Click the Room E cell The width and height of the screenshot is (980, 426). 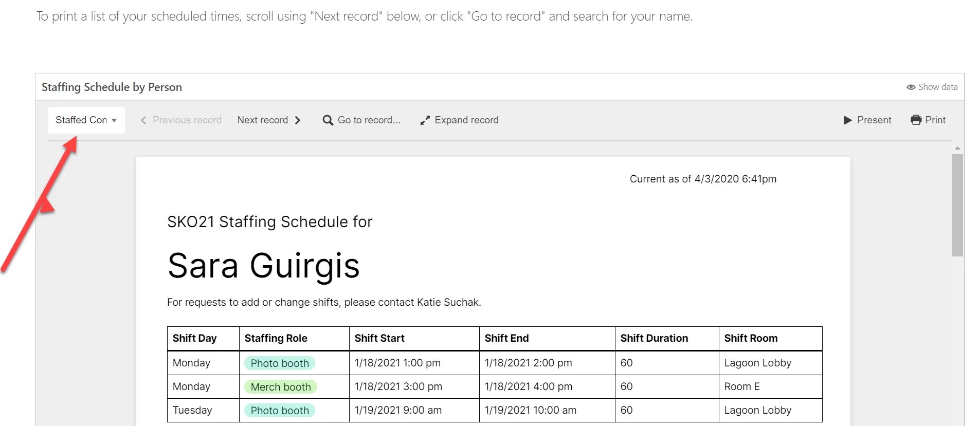[x=771, y=387]
